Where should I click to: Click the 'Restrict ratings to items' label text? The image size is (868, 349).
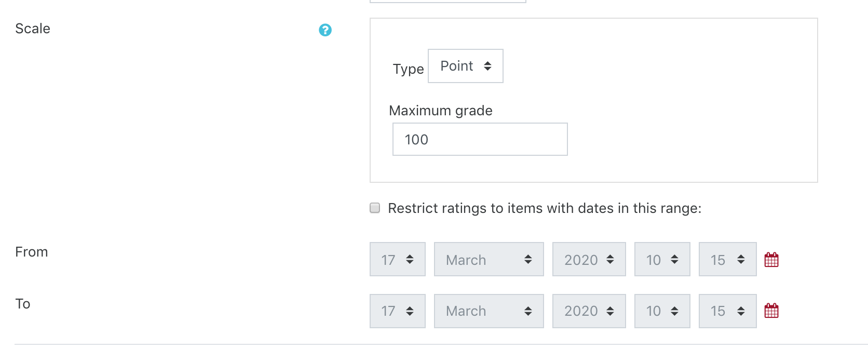[x=544, y=208]
